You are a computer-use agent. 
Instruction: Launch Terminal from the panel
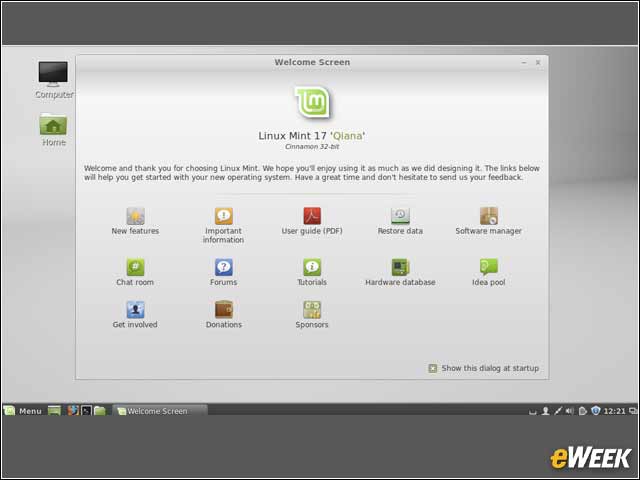[x=87, y=411]
